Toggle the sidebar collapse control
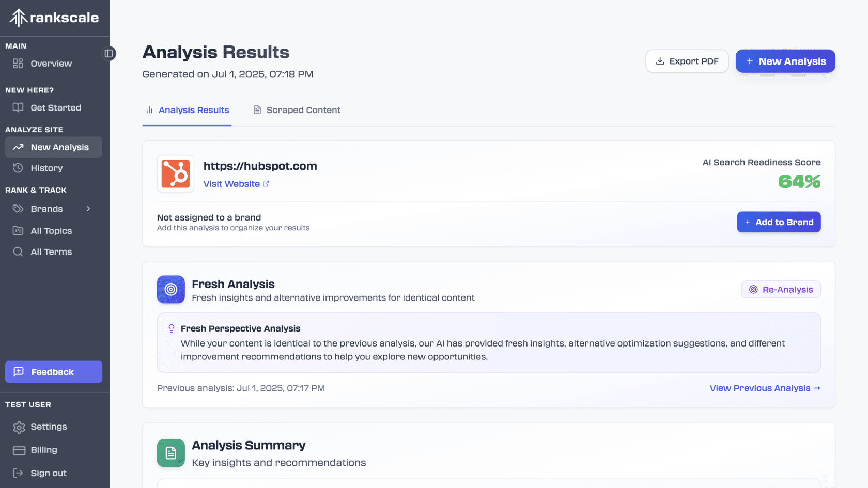Screen dimensions: 868x488 (109, 53)
